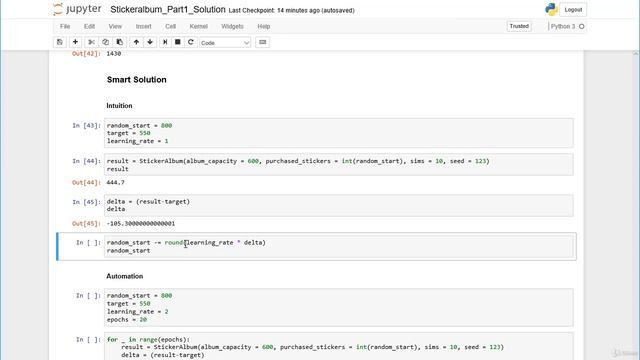Open the File menu
This screenshot has width=640, height=360.
[65, 26]
